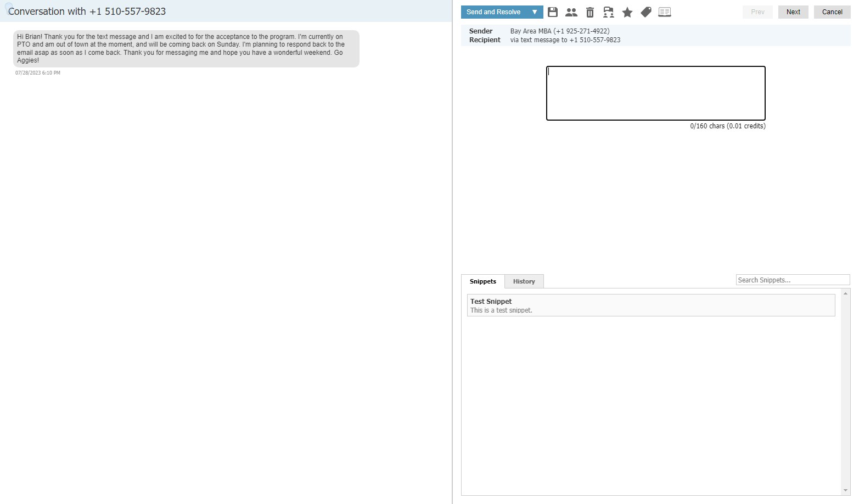Click Send and Resolve button
Viewport: 859px width, 504px height.
(493, 12)
